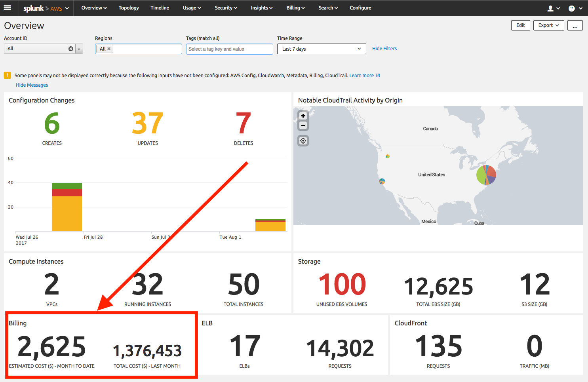This screenshot has width=588, height=382.
Task: Click the Total Instances value 50
Action: coord(244,285)
